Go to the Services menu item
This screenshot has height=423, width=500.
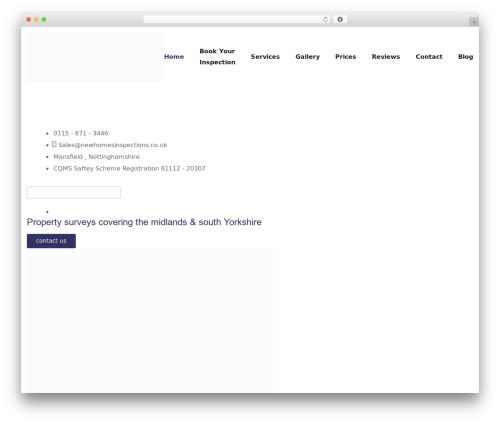(265, 57)
